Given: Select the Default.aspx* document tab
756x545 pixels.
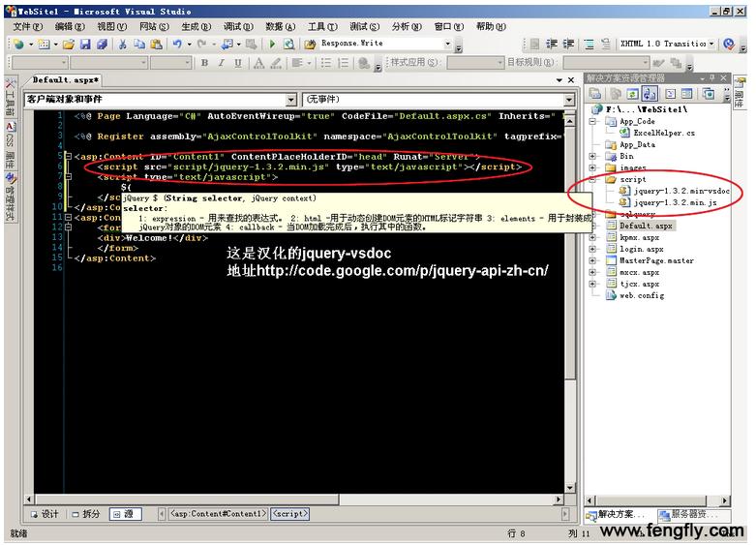Looking at the screenshot, I should click(65, 80).
